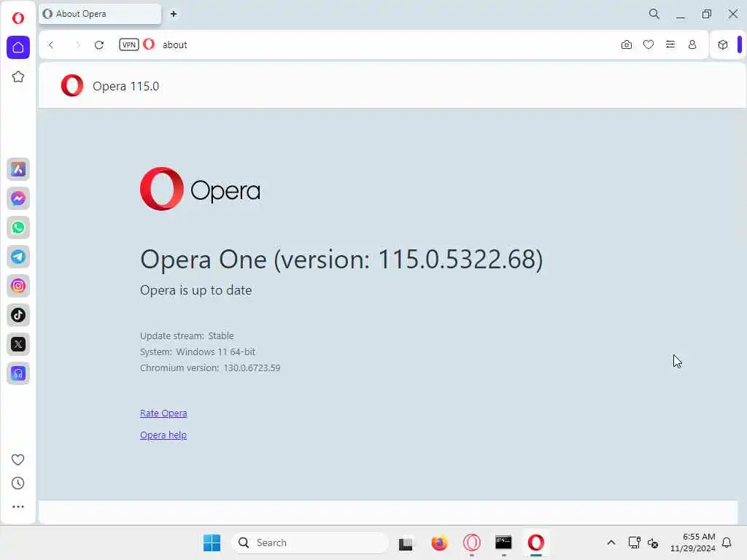Click 'Update stream: Stable' text
This screenshot has width=747, height=560.
187,335
